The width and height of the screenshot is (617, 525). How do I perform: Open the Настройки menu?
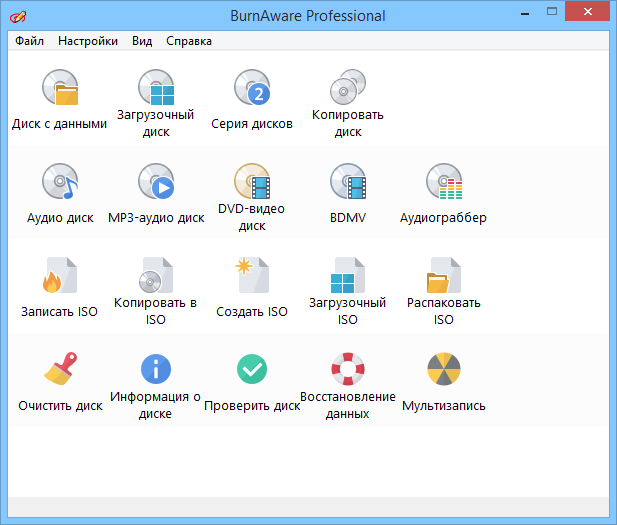[88, 41]
